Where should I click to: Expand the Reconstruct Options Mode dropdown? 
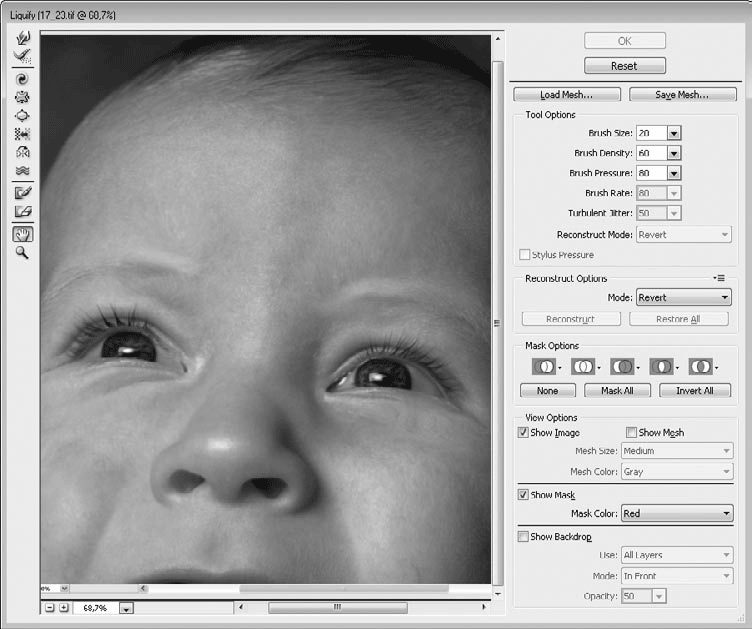click(683, 298)
